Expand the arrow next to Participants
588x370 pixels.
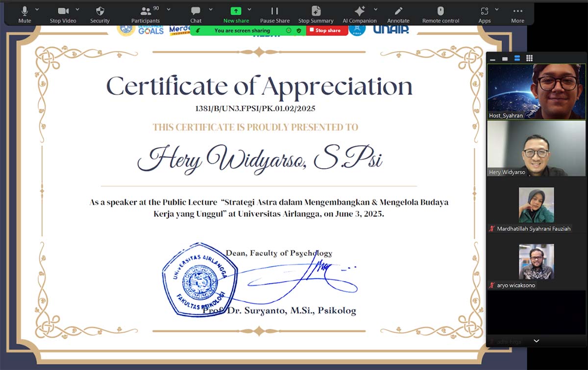pyautogui.click(x=169, y=9)
